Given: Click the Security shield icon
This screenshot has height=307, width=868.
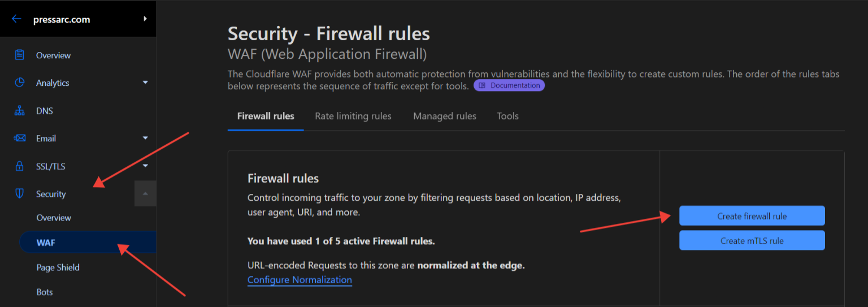Looking at the screenshot, I should coord(20,194).
